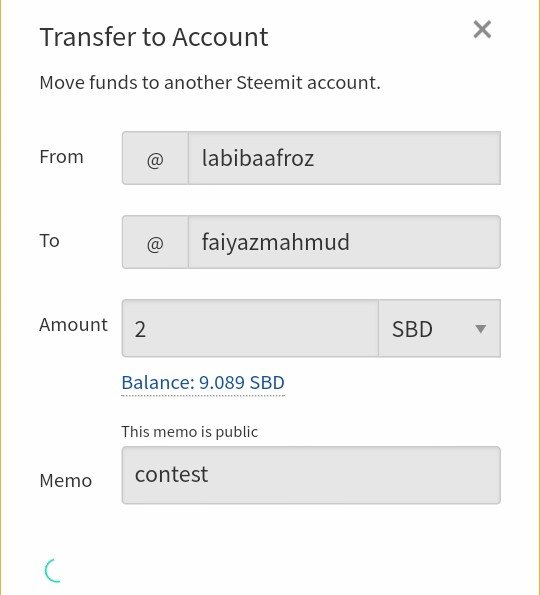This screenshot has width=540, height=595.
Task: Click the Amount label
Action: tap(74, 325)
